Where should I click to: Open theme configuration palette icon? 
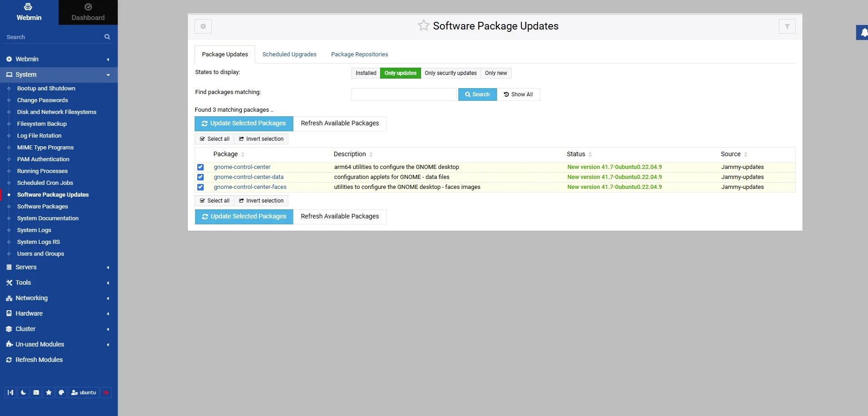tap(61, 392)
